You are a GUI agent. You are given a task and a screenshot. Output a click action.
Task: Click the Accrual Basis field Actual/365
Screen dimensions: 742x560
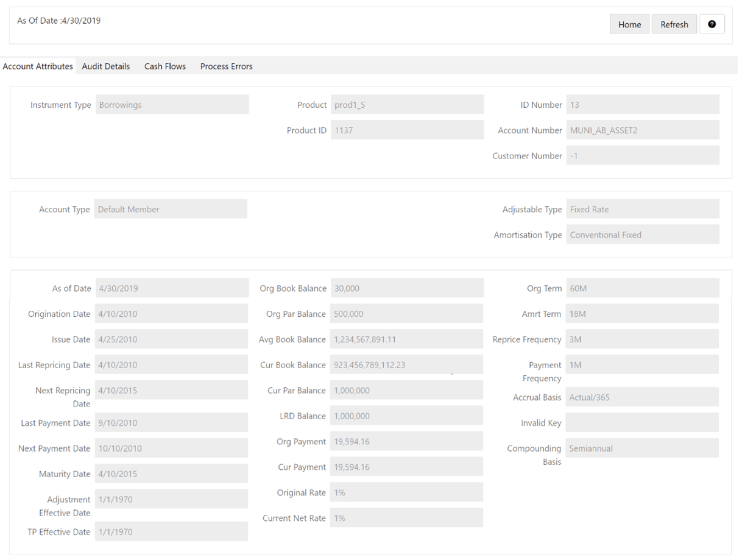642,397
